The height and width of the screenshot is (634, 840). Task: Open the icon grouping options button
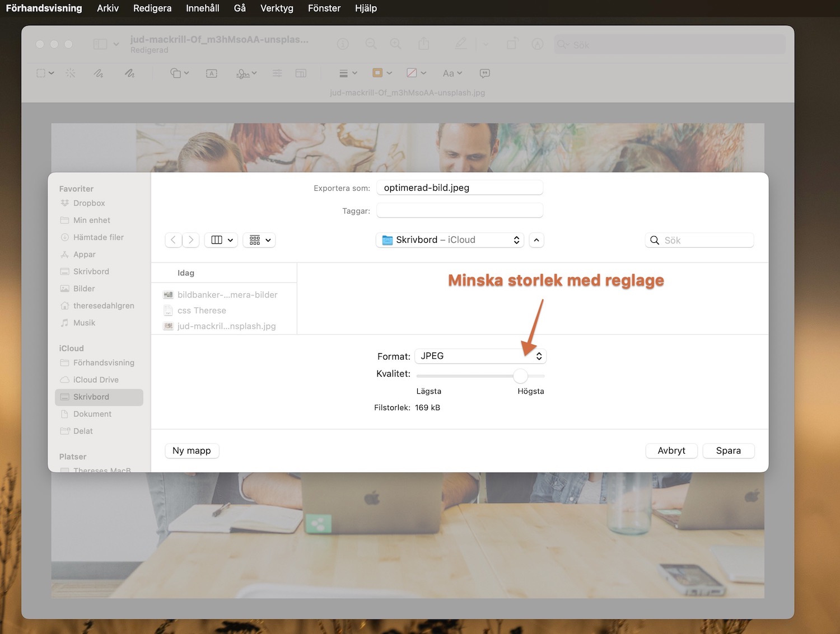click(259, 240)
